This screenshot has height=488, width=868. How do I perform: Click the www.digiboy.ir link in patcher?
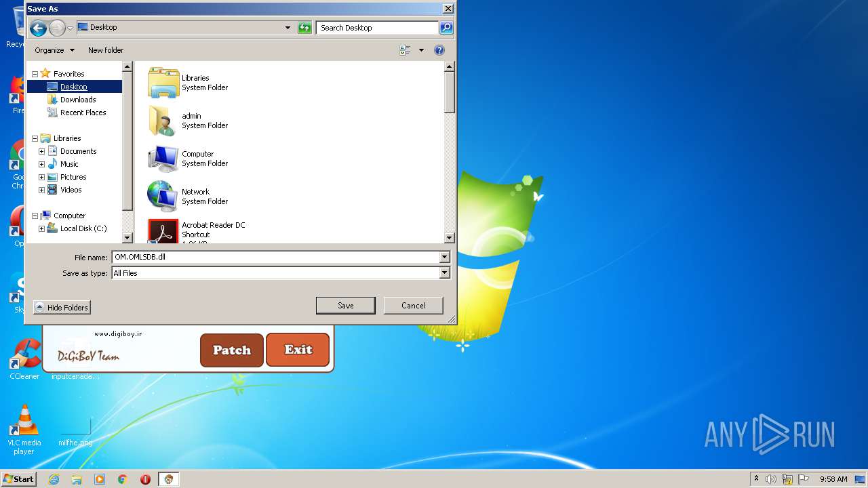pos(118,334)
